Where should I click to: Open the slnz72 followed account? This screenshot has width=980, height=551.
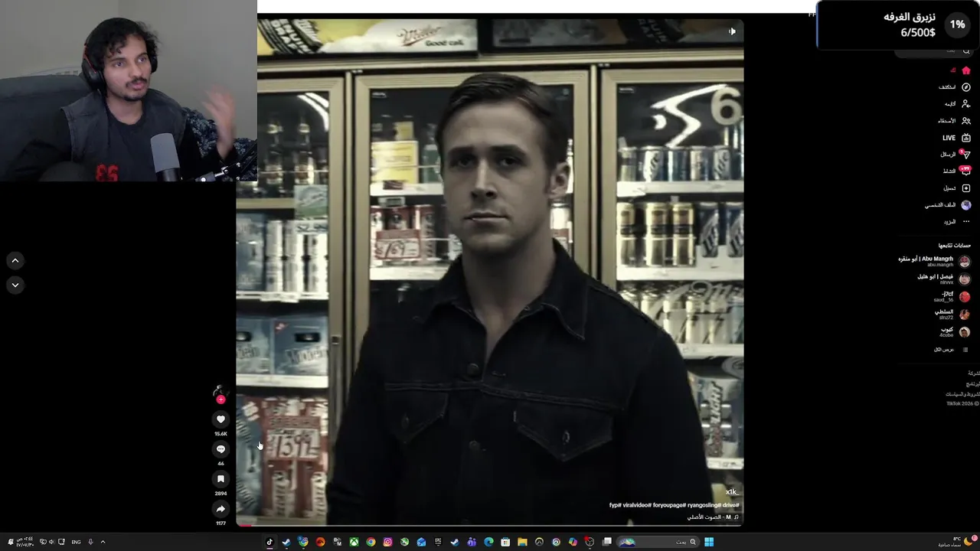[x=952, y=315]
